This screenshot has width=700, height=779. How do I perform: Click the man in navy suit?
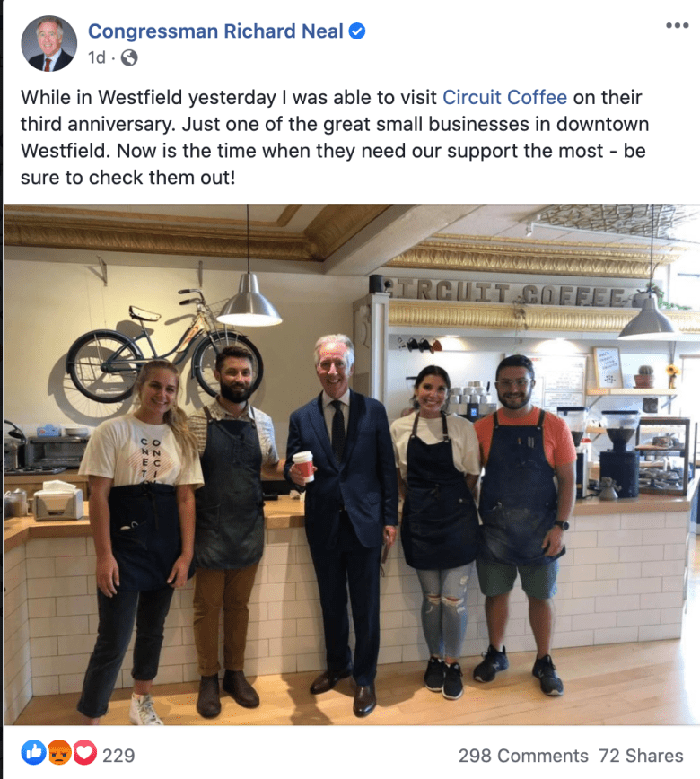342,525
